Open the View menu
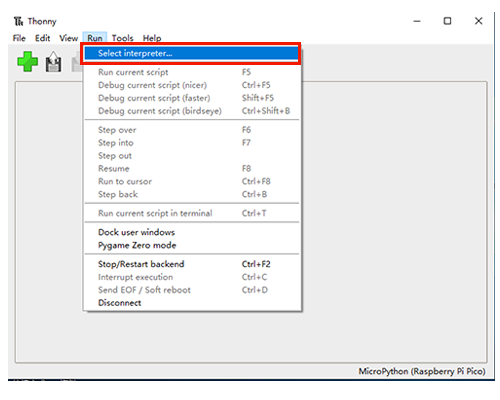This screenshot has height=400, width=500. (x=69, y=38)
